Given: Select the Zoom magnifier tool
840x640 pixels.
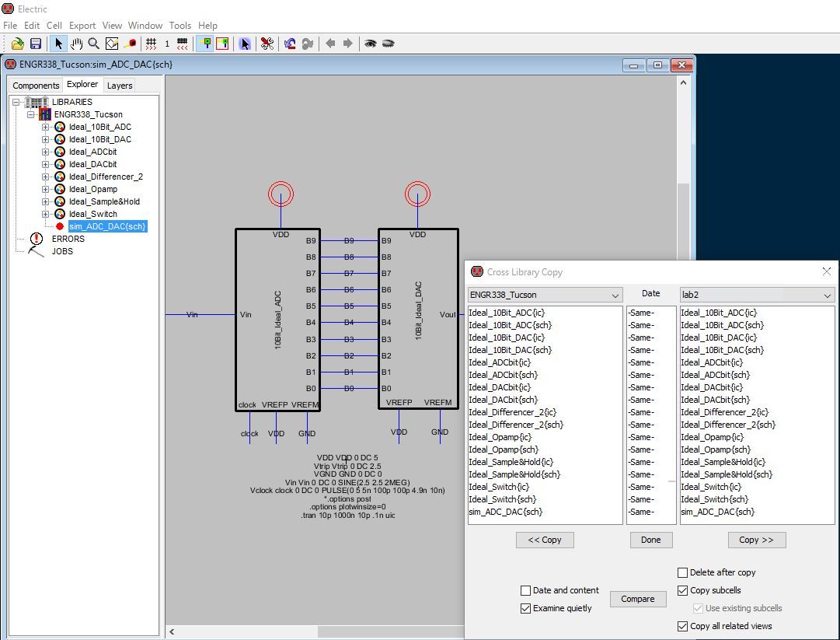Looking at the screenshot, I should [93, 44].
